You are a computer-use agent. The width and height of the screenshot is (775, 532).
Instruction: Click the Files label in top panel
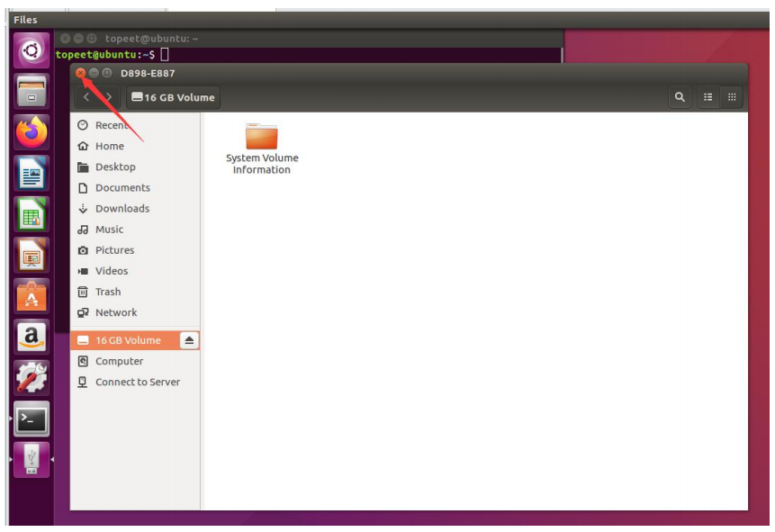click(x=25, y=20)
